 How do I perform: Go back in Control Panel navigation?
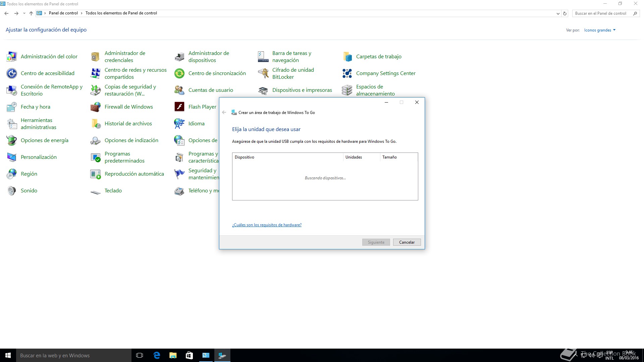tap(6, 13)
